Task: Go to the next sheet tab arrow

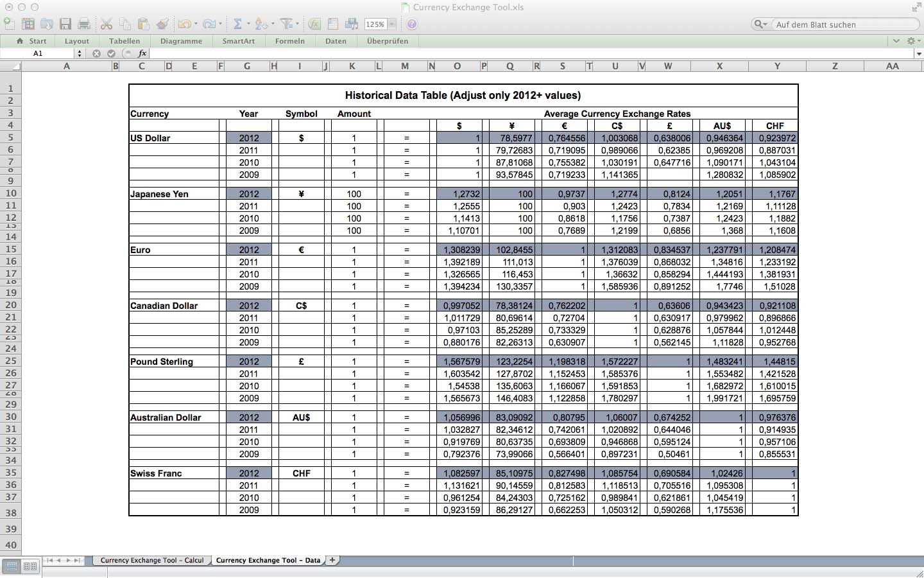Action: tap(68, 560)
